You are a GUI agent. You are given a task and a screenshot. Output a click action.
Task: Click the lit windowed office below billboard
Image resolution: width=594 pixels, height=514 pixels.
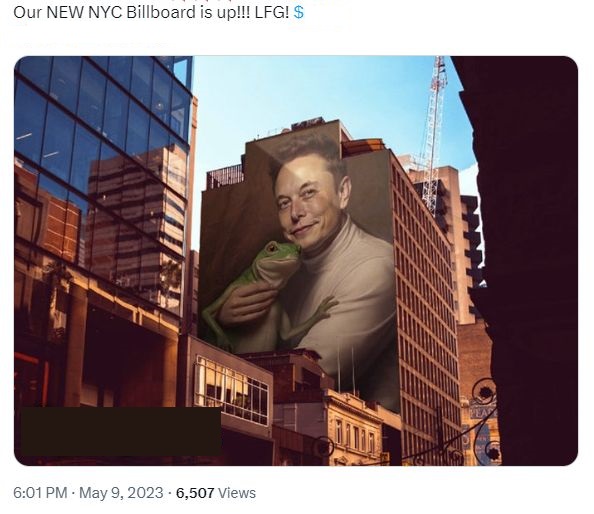[232, 390]
